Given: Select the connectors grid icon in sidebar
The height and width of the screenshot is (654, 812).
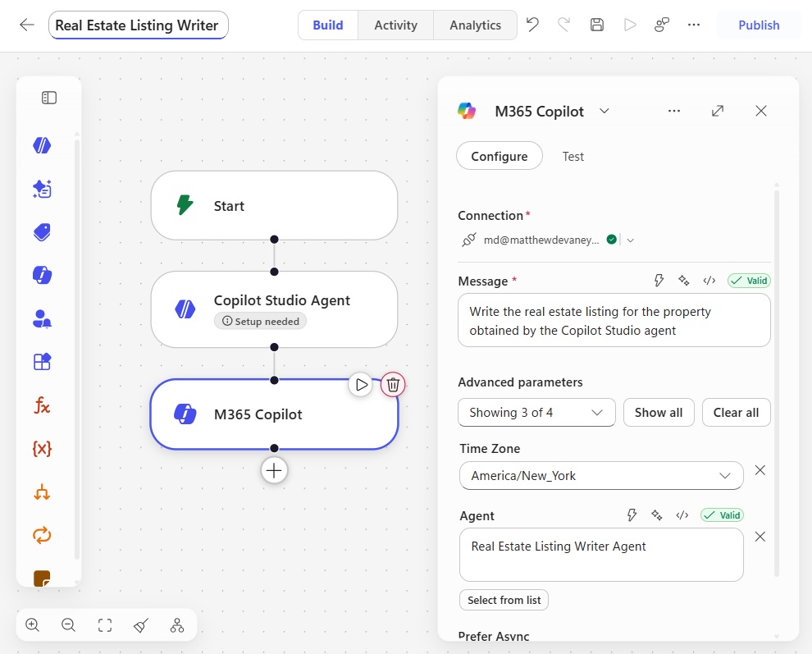Looking at the screenshot, I should (x=42, y=361).
